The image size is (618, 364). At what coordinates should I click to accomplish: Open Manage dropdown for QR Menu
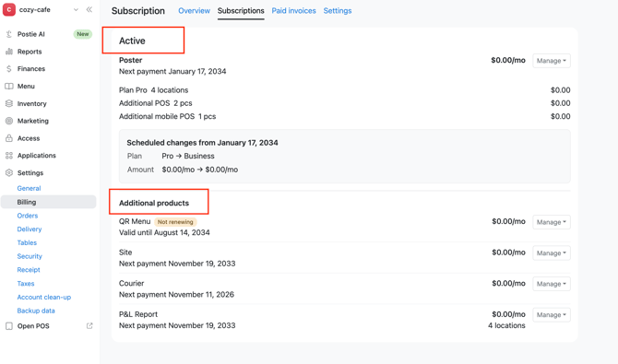coord(552,222)
